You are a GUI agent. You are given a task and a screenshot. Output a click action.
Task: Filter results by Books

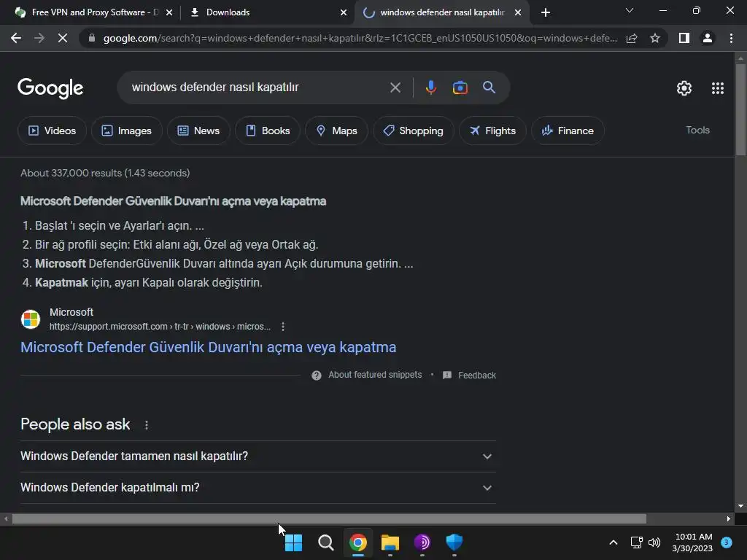pos(267,131)
